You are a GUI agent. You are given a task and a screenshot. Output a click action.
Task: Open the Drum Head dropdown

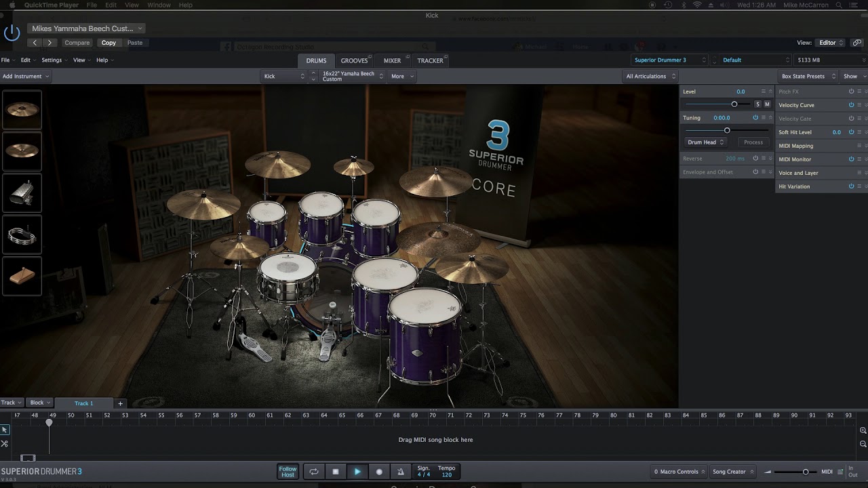pyautogui.click(x=705, y=142)
